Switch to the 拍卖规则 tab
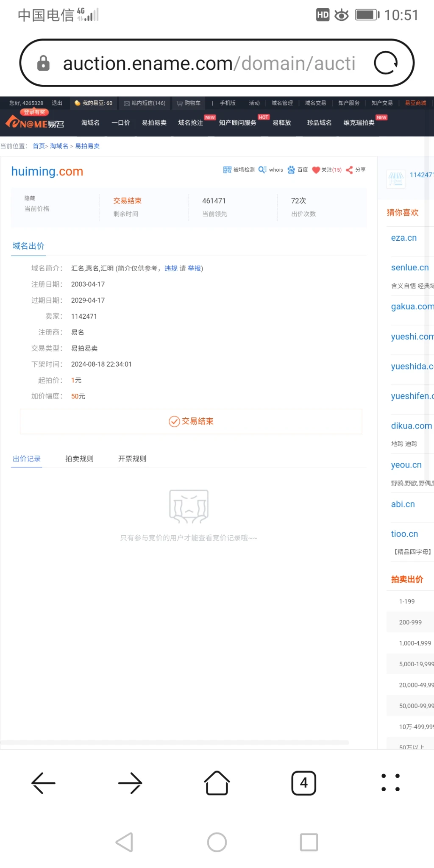434x868 pixels. click(x=79, y=459)
